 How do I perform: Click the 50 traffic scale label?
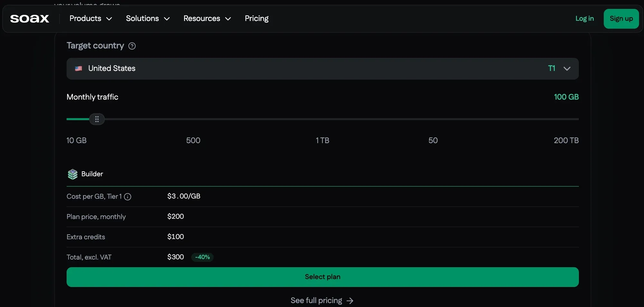(433, 141)
